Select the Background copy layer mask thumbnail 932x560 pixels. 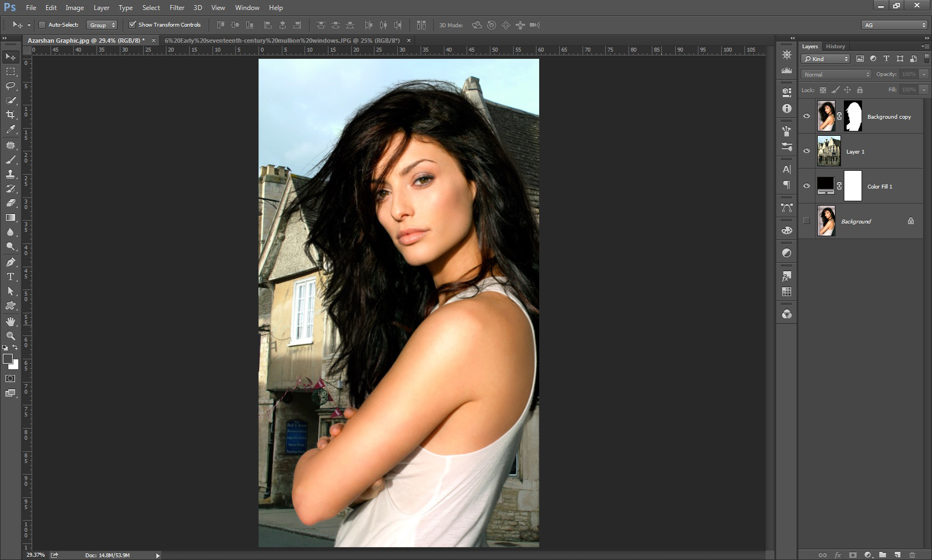[x=853, y=116]
